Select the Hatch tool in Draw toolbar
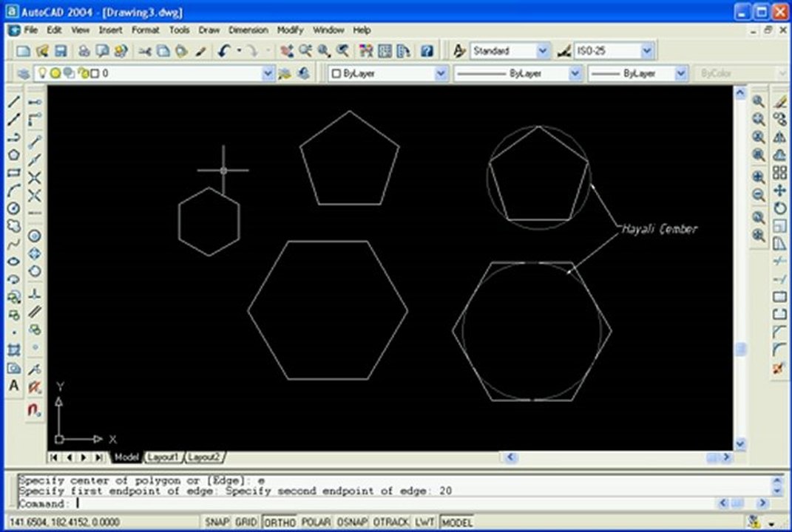The width and height of the screenshot is (792, 532). pyautogui.click(x=13, y=350)
